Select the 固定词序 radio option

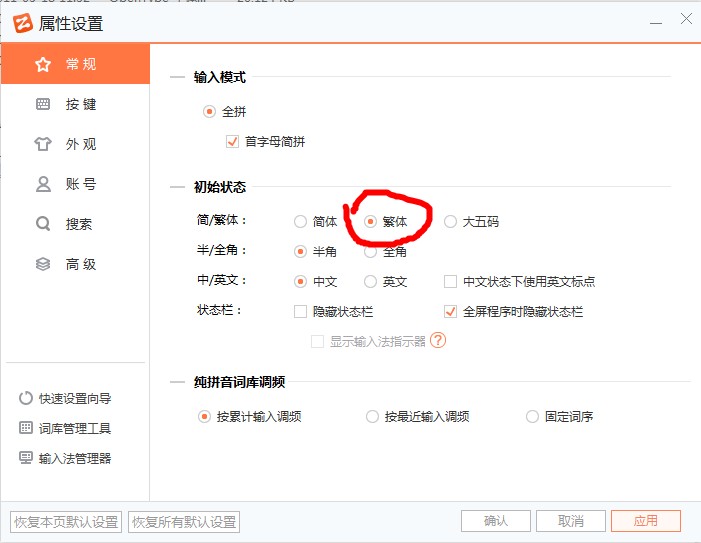[532, 417]
